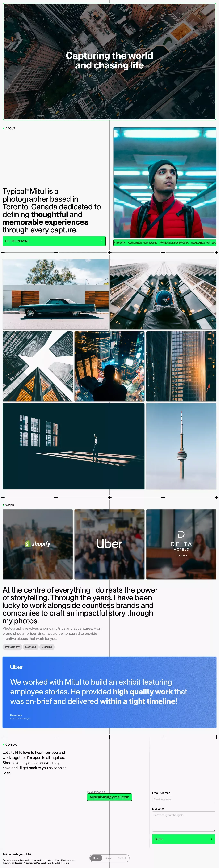The height and width of the screenshot is (868, 219).
Task: Click the portrait photo of man in beanie
Action: (x=165, y=182)
